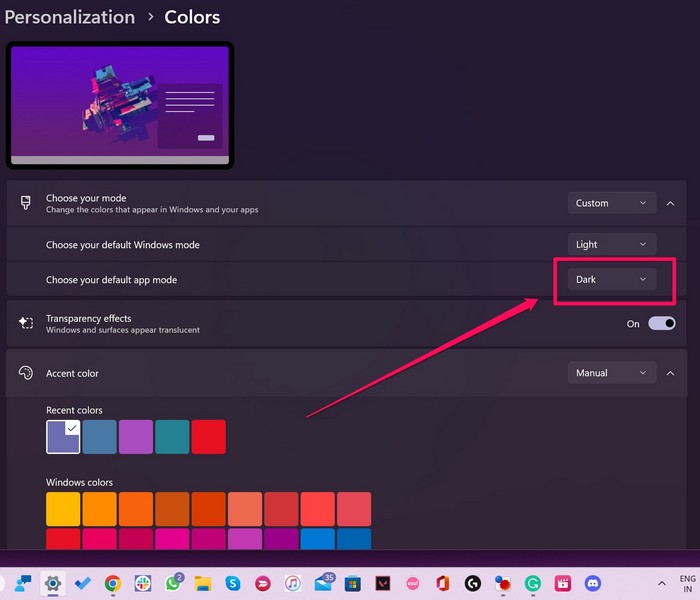
Task: Open WhatsApp from the taskbar
Action: [x=173, y=583]
